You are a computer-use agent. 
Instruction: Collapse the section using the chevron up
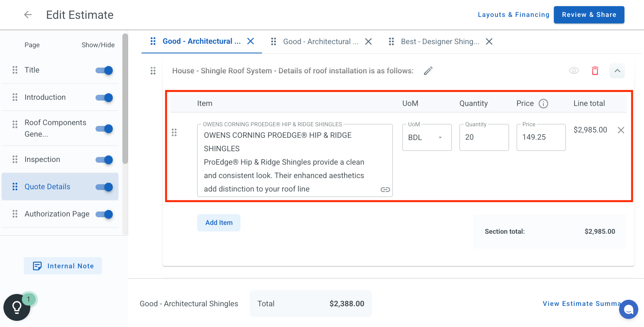617,71
